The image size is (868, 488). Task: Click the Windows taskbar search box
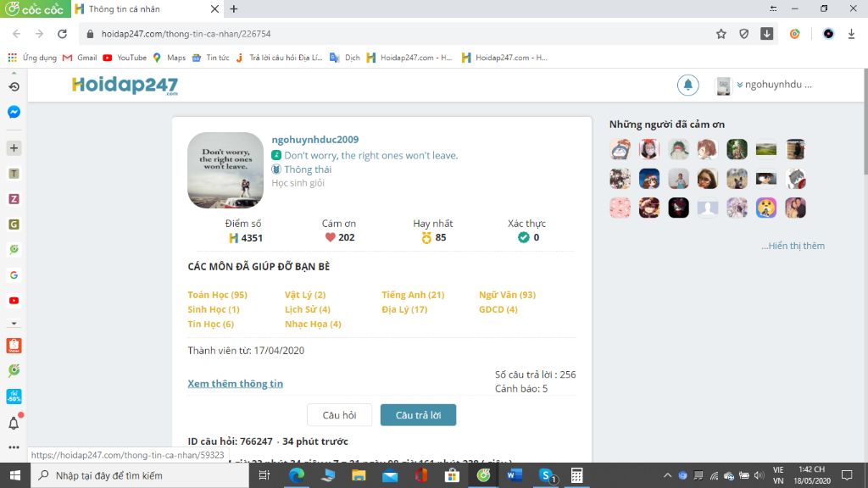(138, 475)
